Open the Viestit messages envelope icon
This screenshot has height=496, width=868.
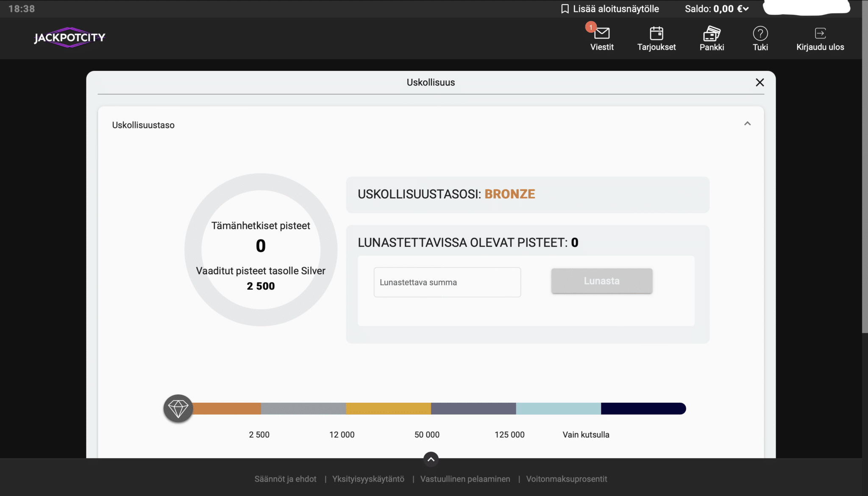click(x=602, y=33)
